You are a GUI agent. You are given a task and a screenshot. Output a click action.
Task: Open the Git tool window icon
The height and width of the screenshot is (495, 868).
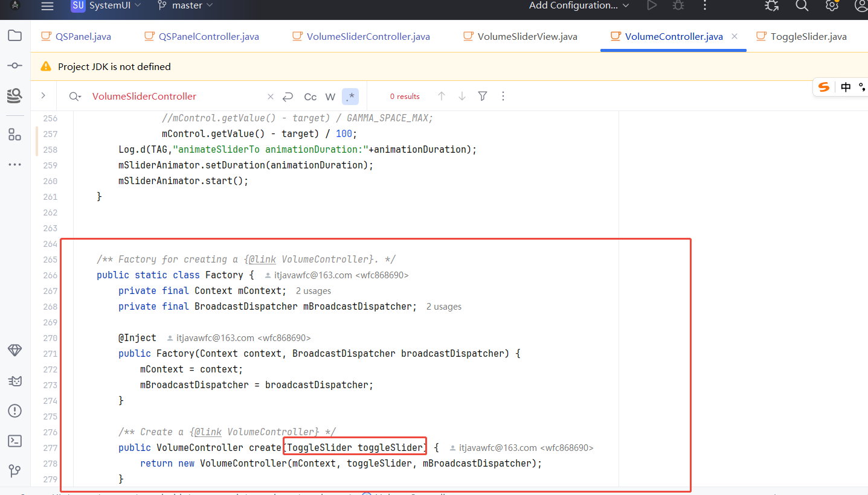coord(14,471)
